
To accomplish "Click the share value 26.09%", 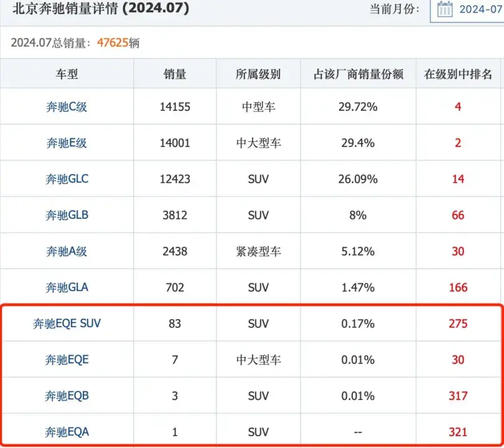I will point(358,179).
